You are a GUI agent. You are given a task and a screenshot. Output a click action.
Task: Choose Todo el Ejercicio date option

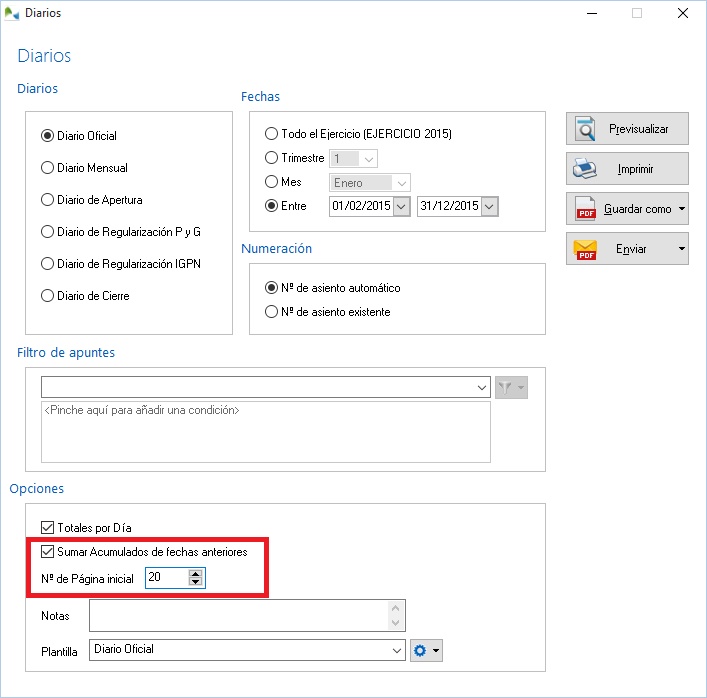click(271, 134)
